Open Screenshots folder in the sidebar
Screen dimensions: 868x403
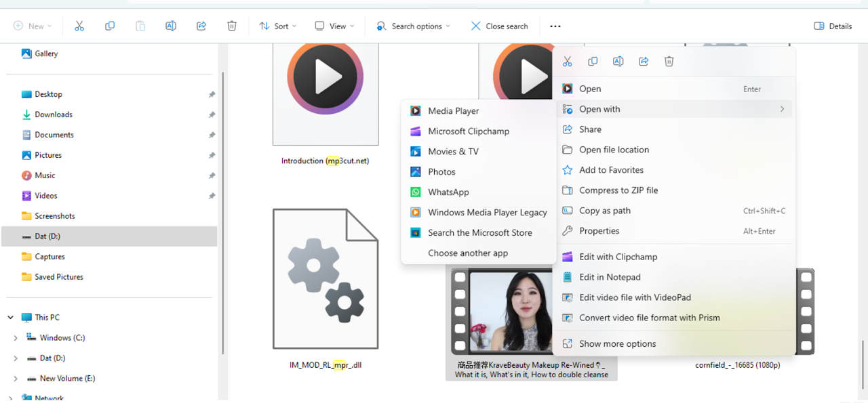pos(109,216)
